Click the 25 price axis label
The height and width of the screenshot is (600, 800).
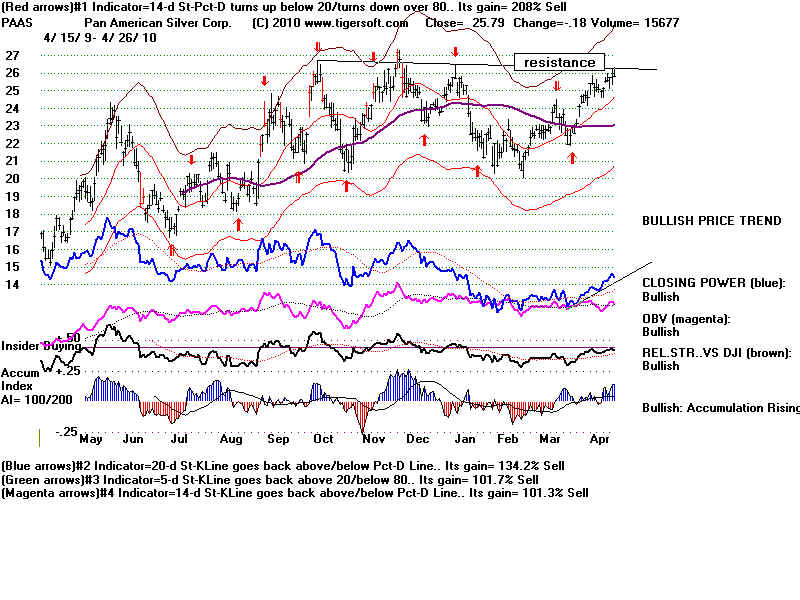pos(12,91)
